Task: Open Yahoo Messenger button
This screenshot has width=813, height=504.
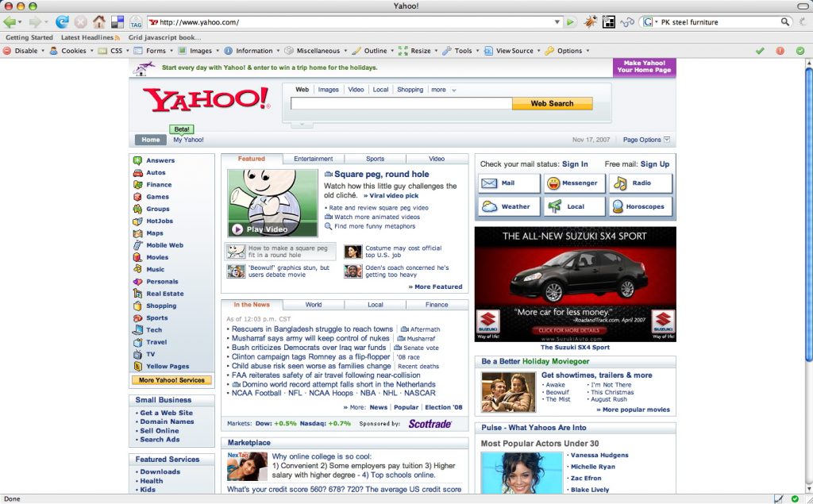Action: pyautogui.click(x=574, y=183)
